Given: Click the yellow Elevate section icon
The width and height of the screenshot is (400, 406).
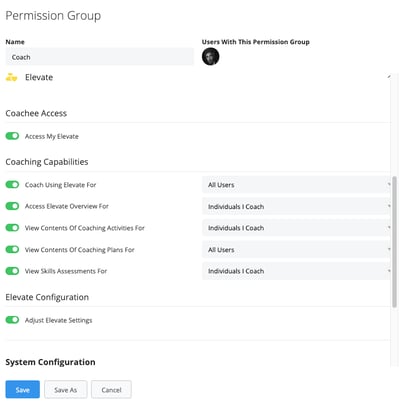Looking at the screenshot, I should (11, 77).
